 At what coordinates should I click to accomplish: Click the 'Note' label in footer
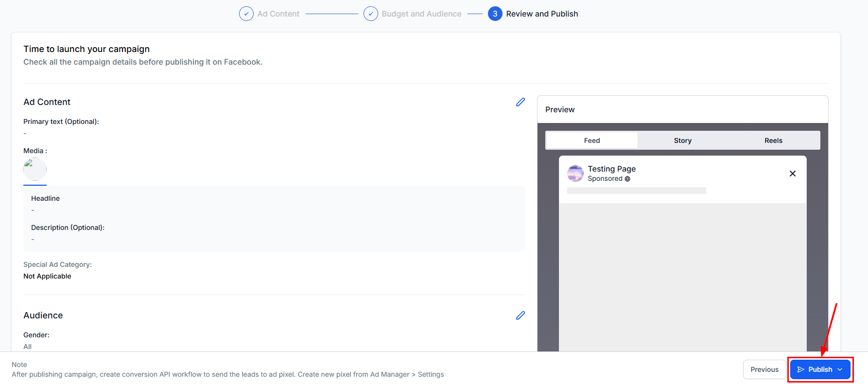[19, 365]
